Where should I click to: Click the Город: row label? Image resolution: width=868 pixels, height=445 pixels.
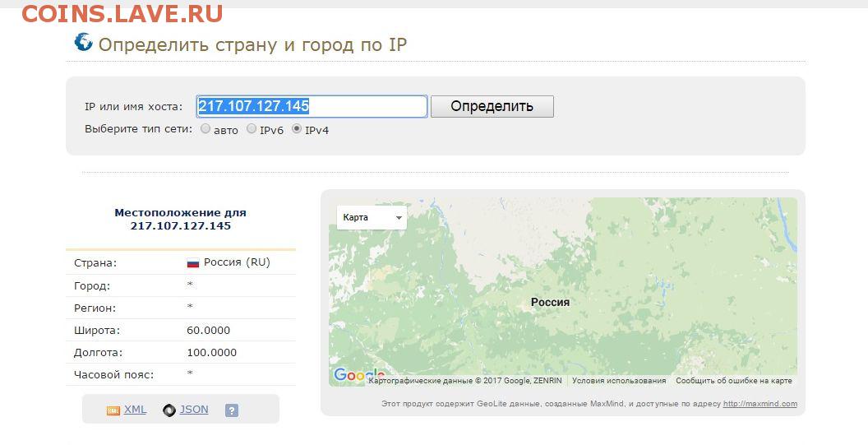click(x=92, y=286)
